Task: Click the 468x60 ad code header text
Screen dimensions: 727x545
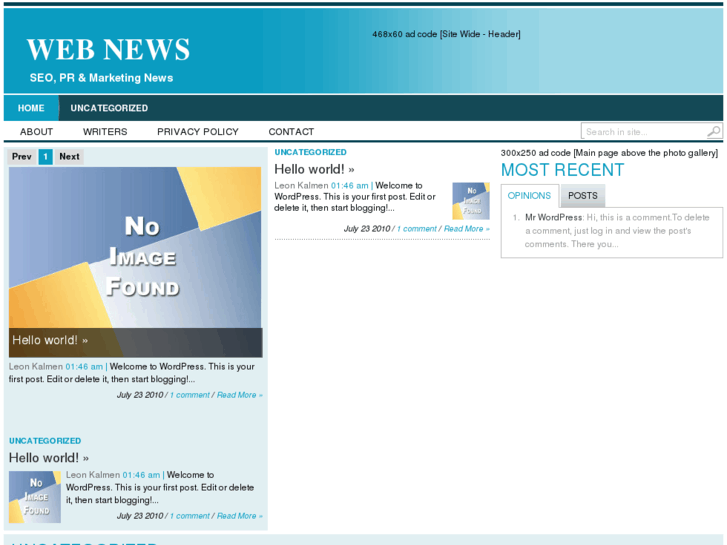Action: click(446, 34)
